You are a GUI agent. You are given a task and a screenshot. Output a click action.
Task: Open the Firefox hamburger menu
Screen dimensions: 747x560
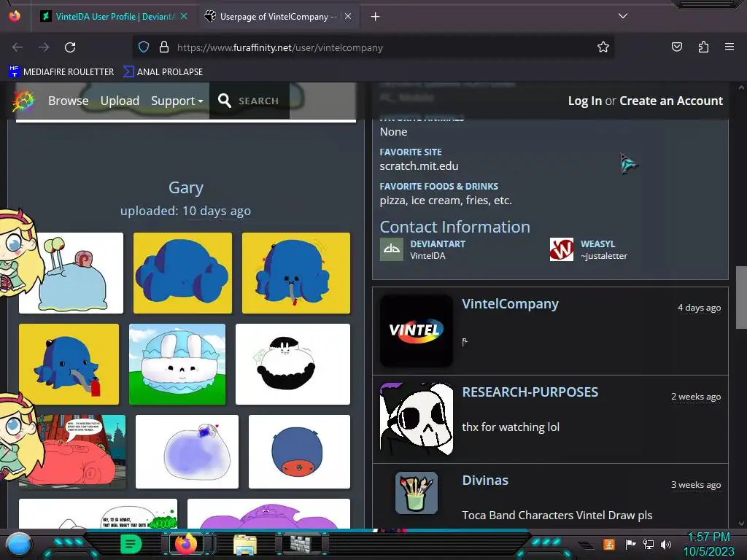click(x=729, y=47)
